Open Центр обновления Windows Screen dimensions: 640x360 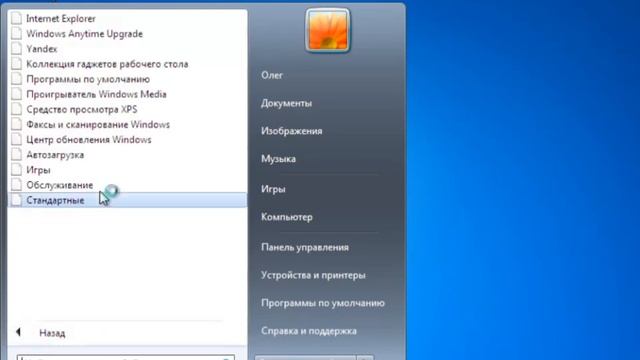(x=89, y=140)
